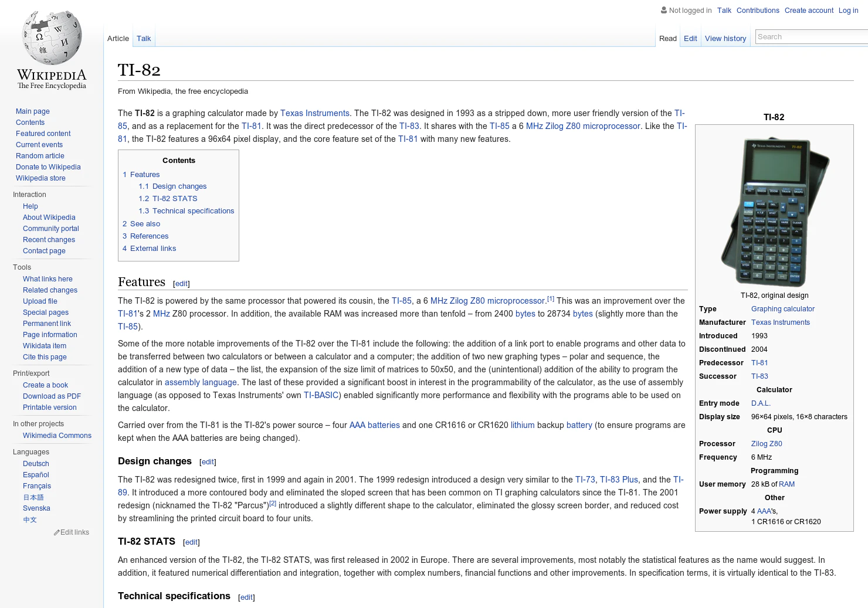868x608 pixels.
Task: Open Current events link
Action: click(39, 145)
